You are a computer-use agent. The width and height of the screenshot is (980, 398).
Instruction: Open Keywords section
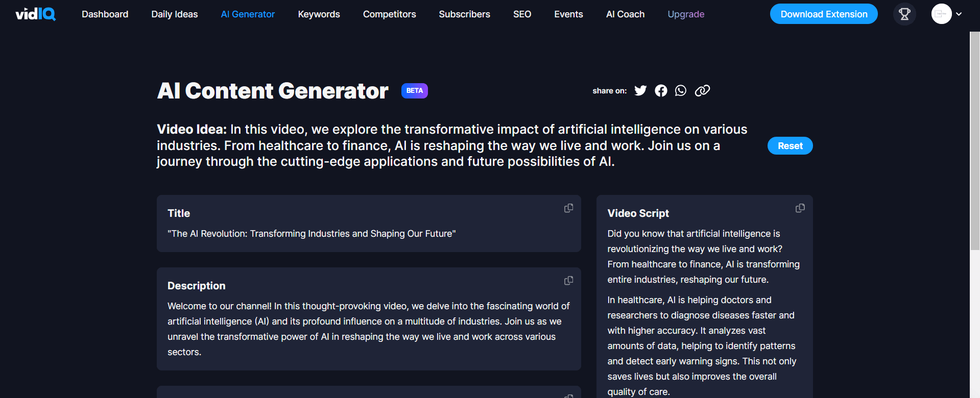click(319, 14)
